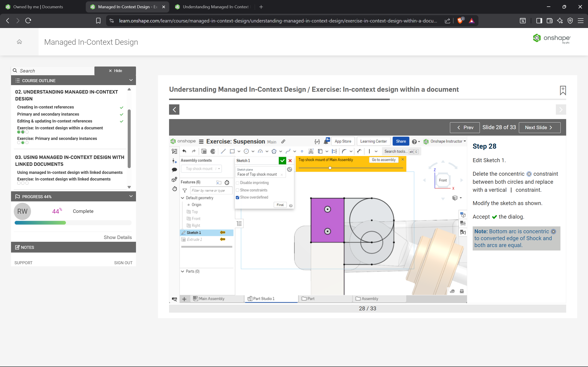Collapse the Progress 44% section
This screenshot has width=588, height=367.
[131, 196]
